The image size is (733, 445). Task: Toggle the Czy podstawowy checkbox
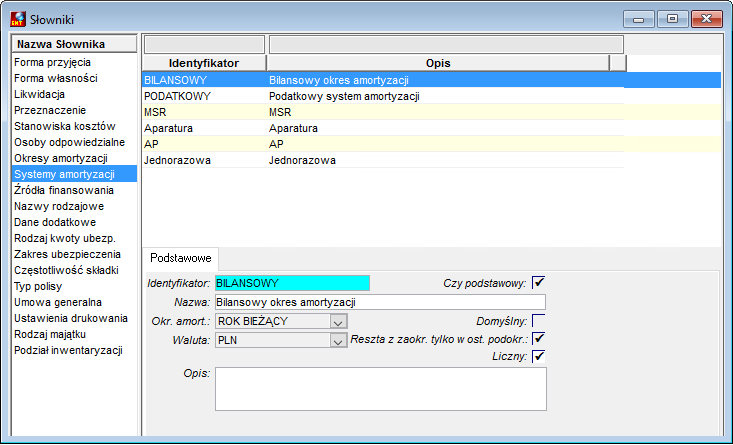coord(539,282)
